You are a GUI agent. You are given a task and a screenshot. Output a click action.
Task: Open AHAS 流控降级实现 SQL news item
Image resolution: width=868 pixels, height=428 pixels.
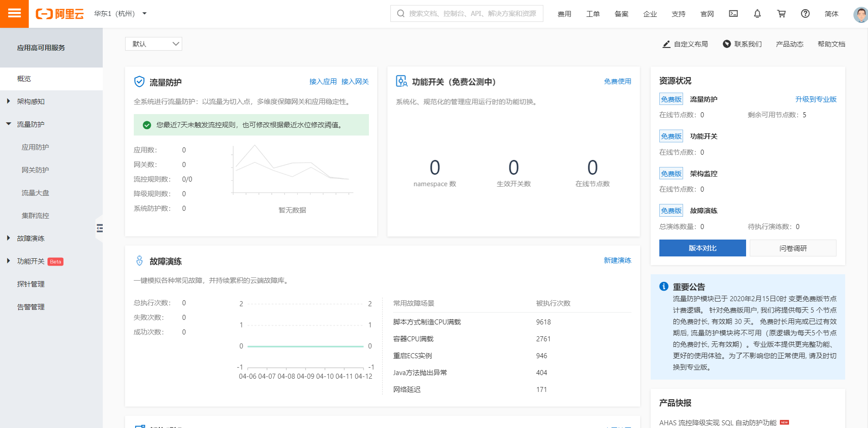click(x=718, y=423)
